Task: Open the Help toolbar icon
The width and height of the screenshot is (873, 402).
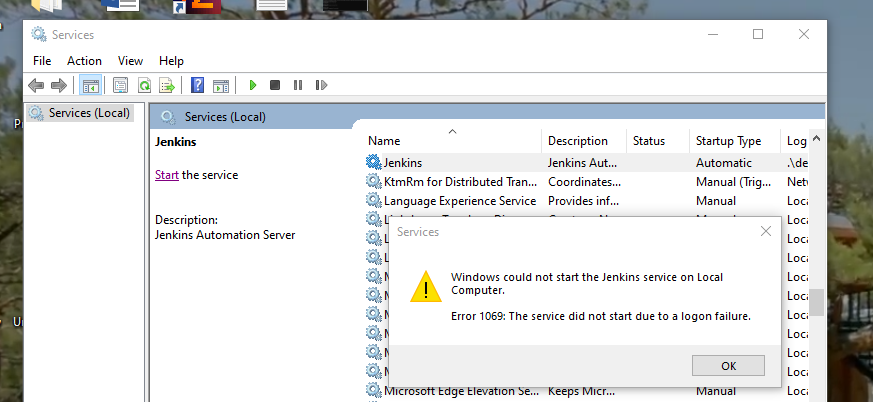Action: [x=197, y=85]
